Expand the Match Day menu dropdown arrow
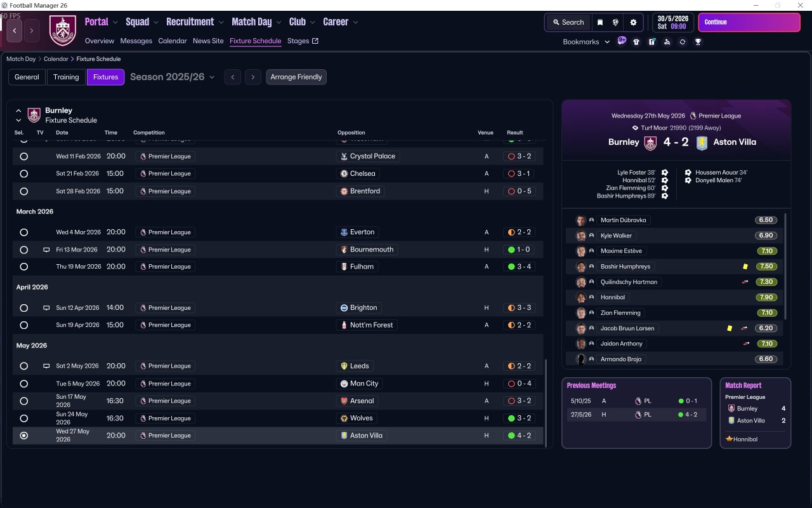Screen dimensions: 812x508 click(x=279, y=22)
